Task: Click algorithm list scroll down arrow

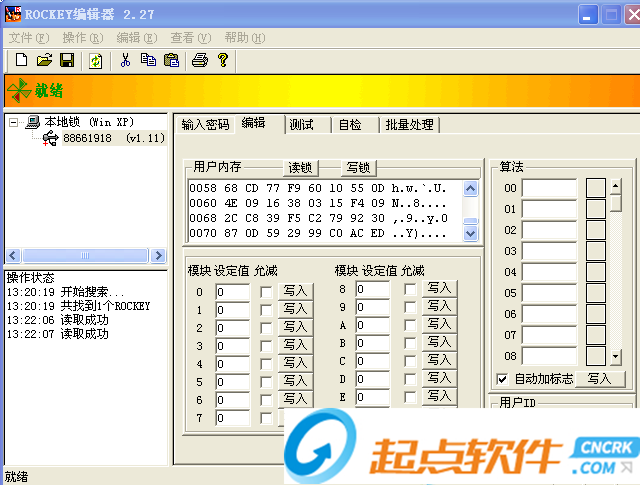Action: (x=616, y=357)
